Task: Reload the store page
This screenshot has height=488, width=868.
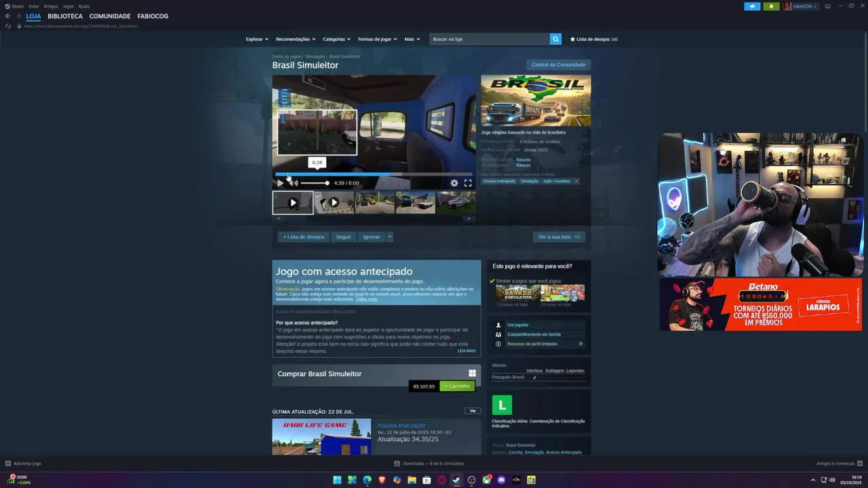Action: tap(8, 26)
